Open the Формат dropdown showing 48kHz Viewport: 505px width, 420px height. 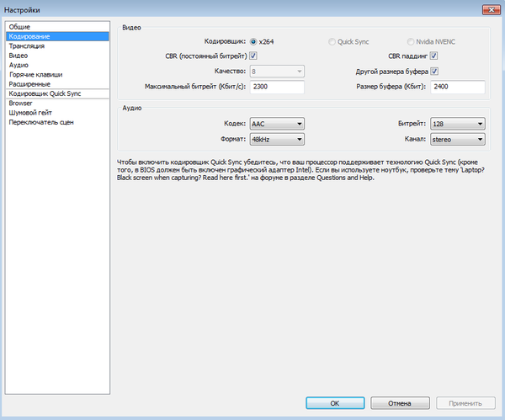pyautogui.click(x=277, y=139)
